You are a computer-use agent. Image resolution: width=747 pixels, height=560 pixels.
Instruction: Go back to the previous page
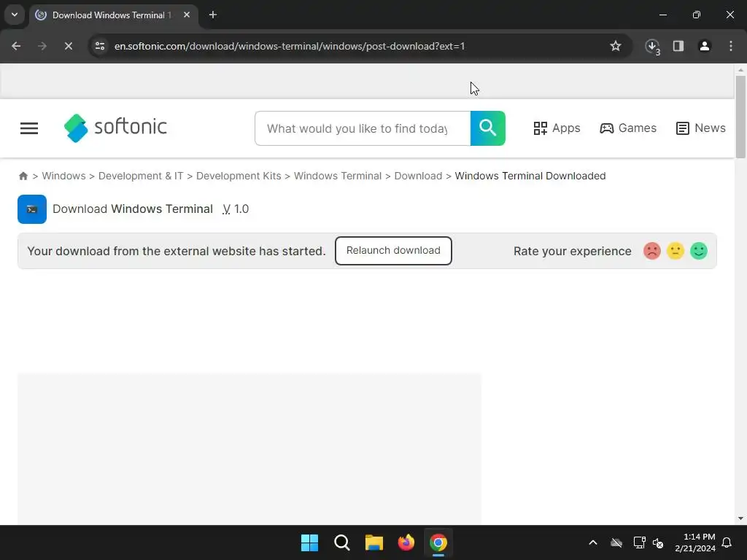pyautogui.click(x=16, y=46)
